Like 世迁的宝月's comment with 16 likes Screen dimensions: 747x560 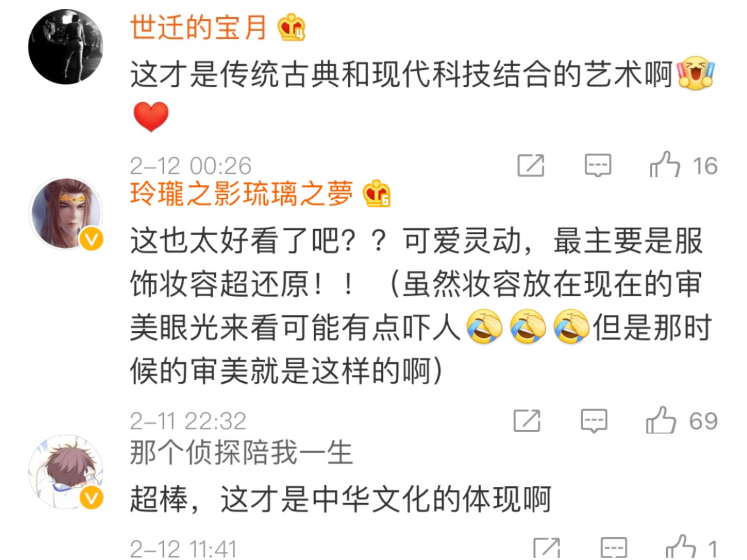(664, 165)
